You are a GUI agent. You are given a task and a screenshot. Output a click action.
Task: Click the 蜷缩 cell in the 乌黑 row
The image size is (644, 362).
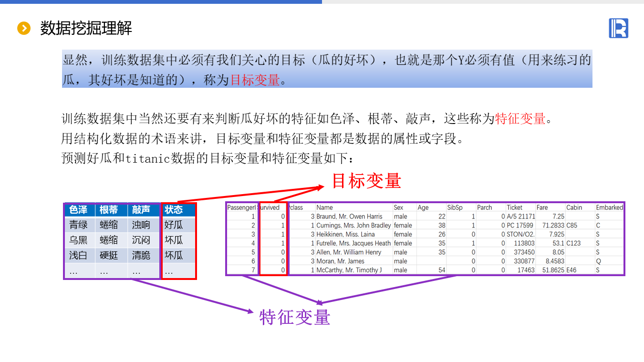coord(109,240)
